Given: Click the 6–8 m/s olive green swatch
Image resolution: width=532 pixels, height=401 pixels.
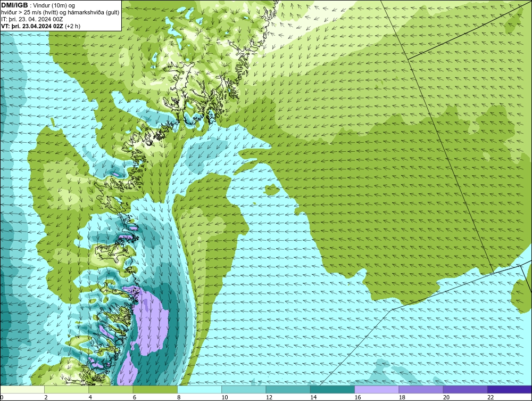Looking at the screenshot, I should [x=155, y=389].
